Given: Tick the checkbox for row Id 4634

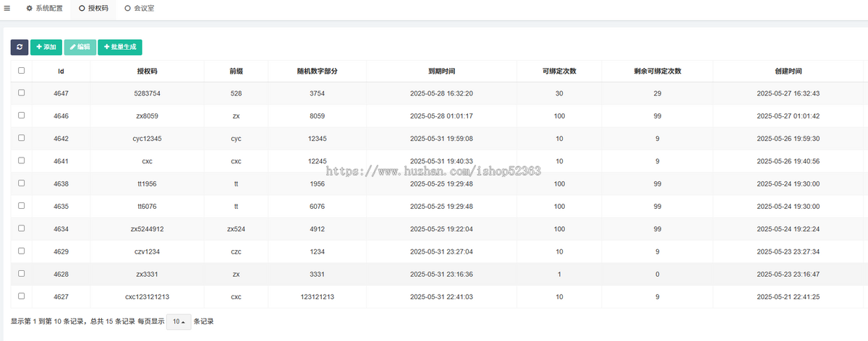Looking at the screenshot, I should (x=21, y=228).
